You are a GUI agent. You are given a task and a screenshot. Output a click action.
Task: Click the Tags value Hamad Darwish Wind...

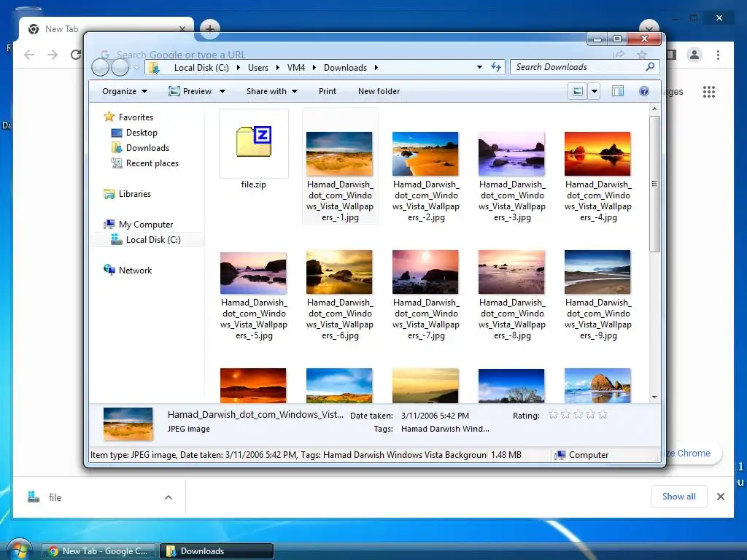coord(445,429)
